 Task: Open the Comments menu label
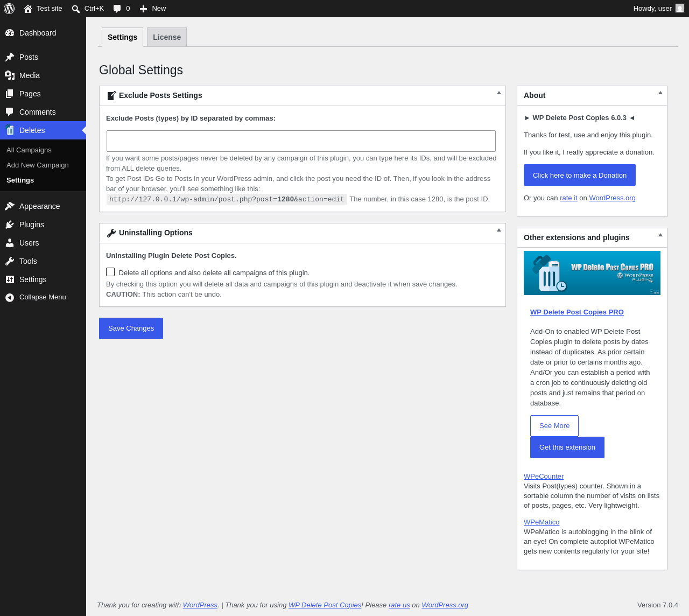(x=38, y=112)
